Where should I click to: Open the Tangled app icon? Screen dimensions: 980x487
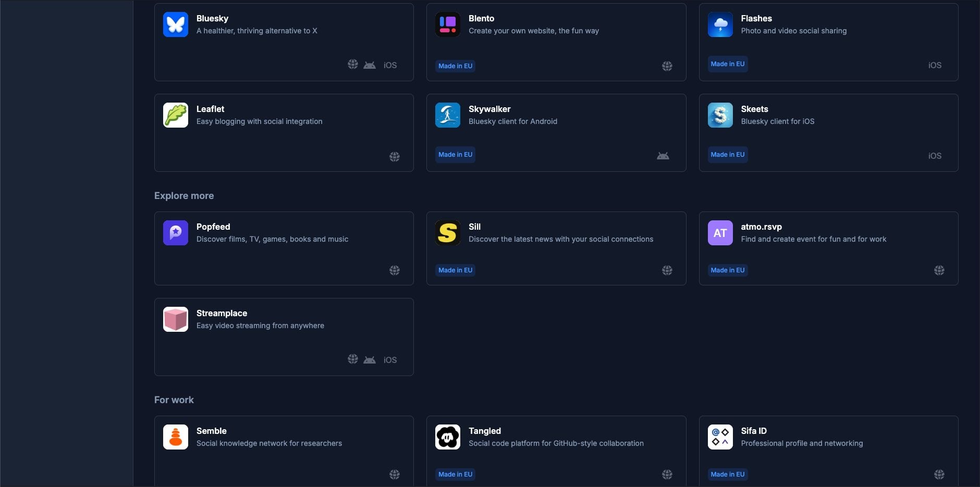448,437
